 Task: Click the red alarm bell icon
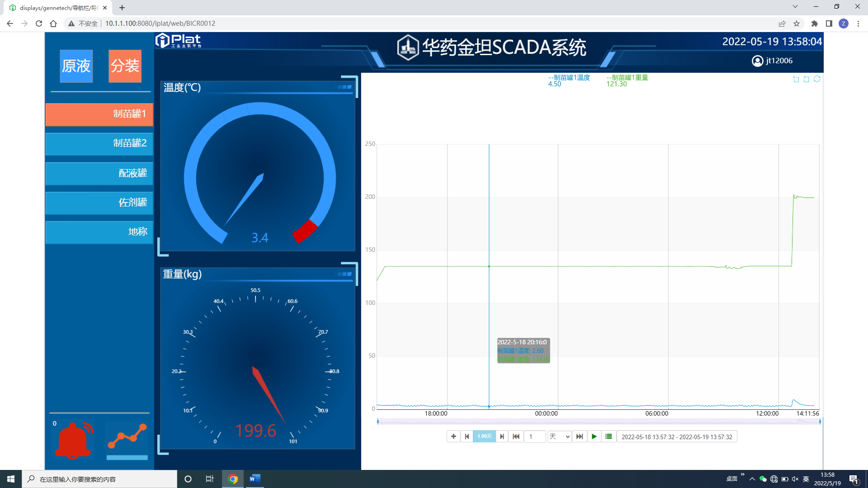(73, 441)
